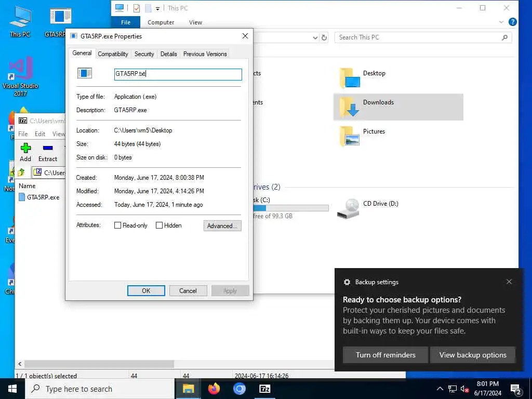Image resolution: width=532 pixels, height=399 pixels.
Task: Go up one folder in 7-Zip
Action: pos(21,172)
